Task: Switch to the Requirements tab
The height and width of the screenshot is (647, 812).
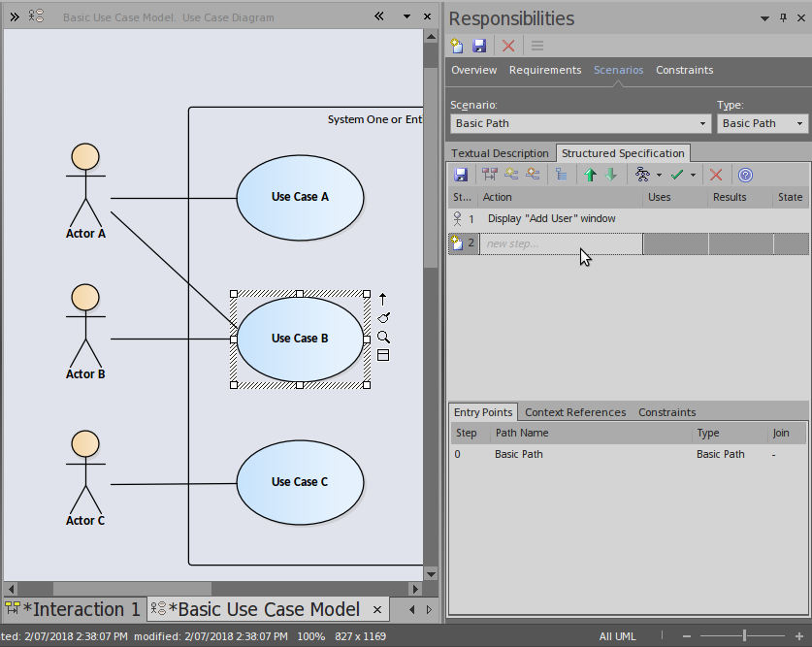Action: 545,70
